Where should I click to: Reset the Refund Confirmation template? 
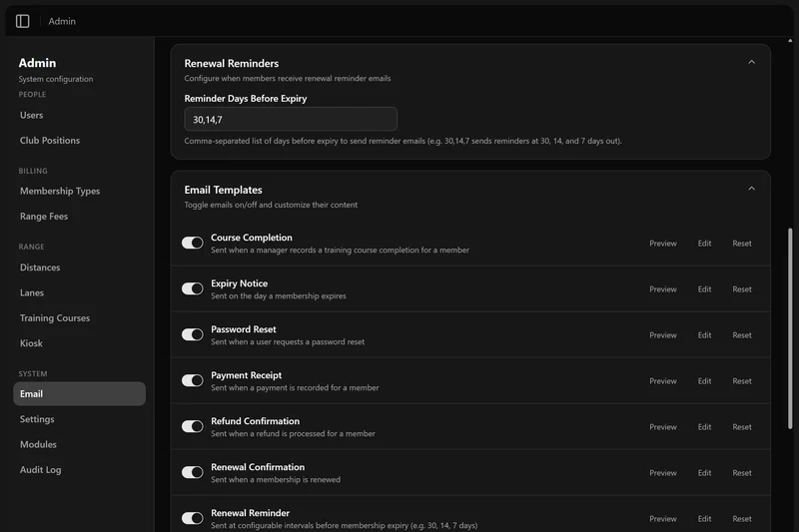click(x=742, y=426)
